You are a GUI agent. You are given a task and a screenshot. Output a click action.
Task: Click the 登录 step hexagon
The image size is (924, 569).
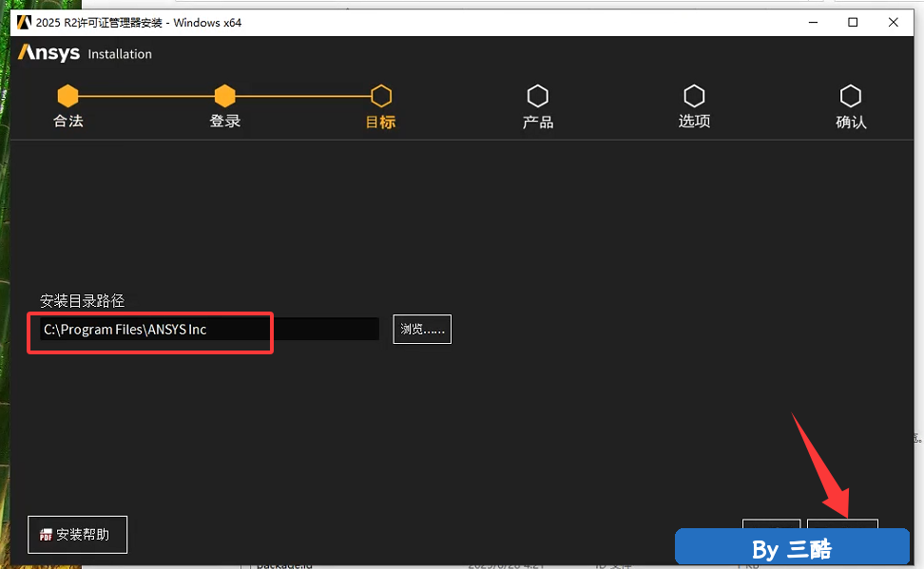(224, 95)
